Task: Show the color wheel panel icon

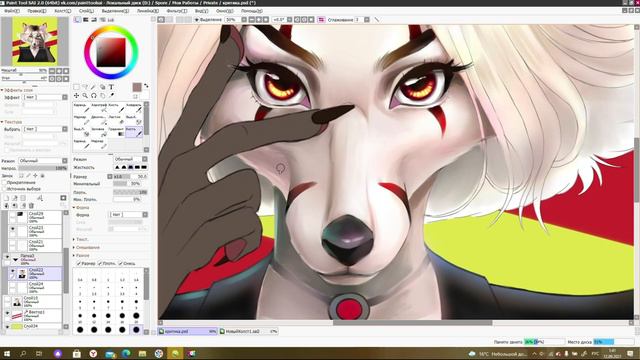Action: 78,20
